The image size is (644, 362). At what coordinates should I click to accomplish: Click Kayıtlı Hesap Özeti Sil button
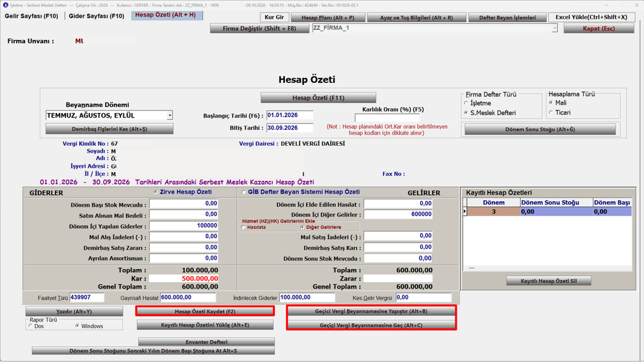tap(548, 281)
